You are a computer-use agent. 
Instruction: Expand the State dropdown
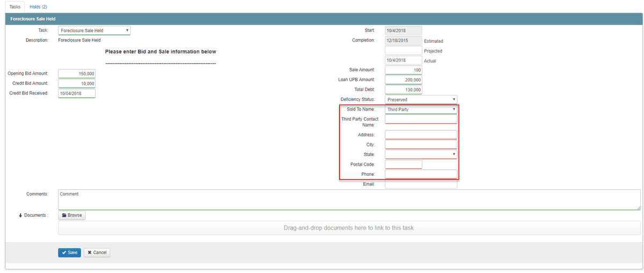coord(421,154)
